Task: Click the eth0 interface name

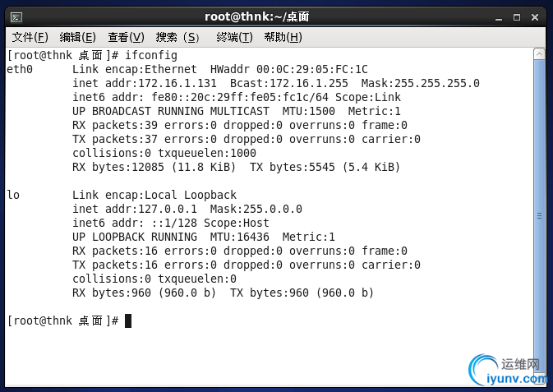Action: [x=20, y=69]
